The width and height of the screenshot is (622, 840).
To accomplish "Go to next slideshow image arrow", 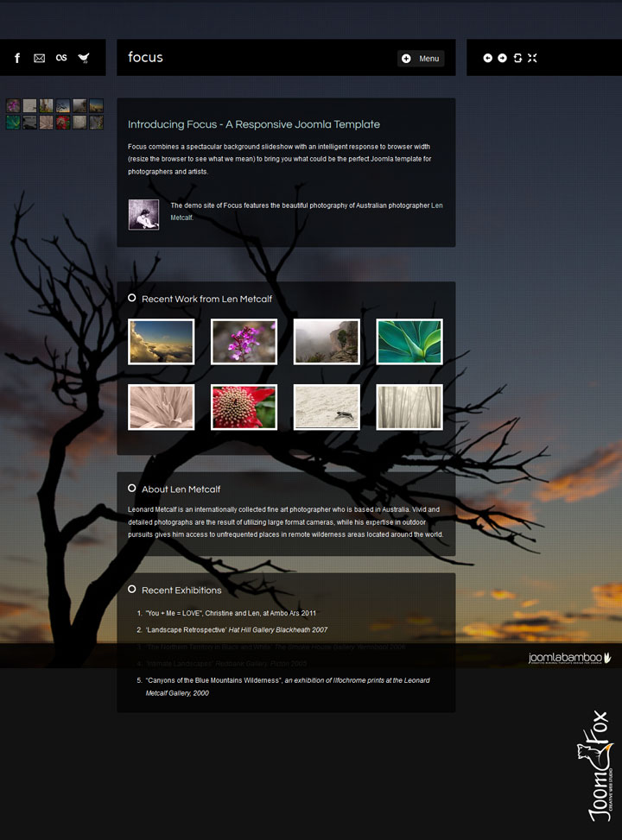I will [502, 58].
